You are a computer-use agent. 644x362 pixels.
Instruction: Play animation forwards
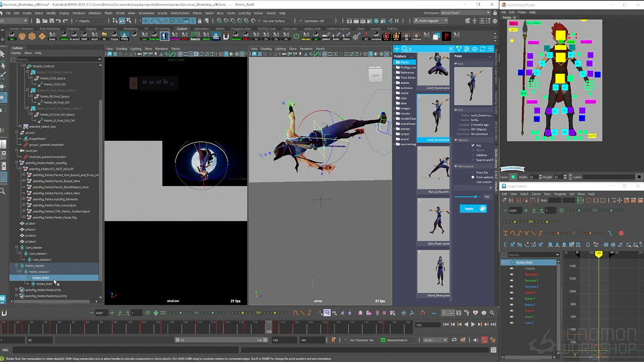pos(472,325)
